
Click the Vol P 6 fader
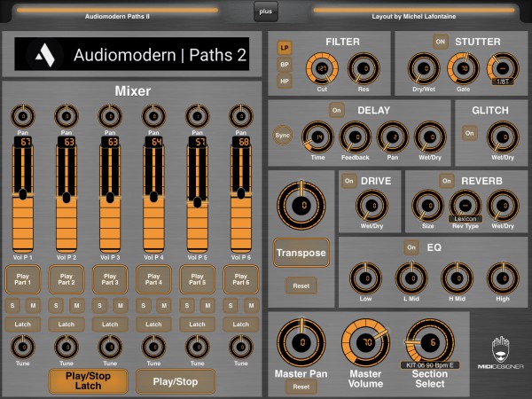click(241, 195)
